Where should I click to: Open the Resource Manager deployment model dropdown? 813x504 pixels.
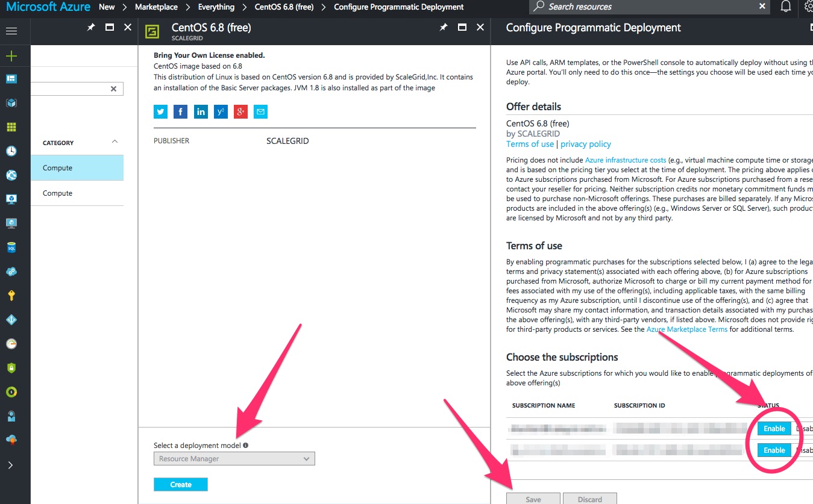pos(234,459)
